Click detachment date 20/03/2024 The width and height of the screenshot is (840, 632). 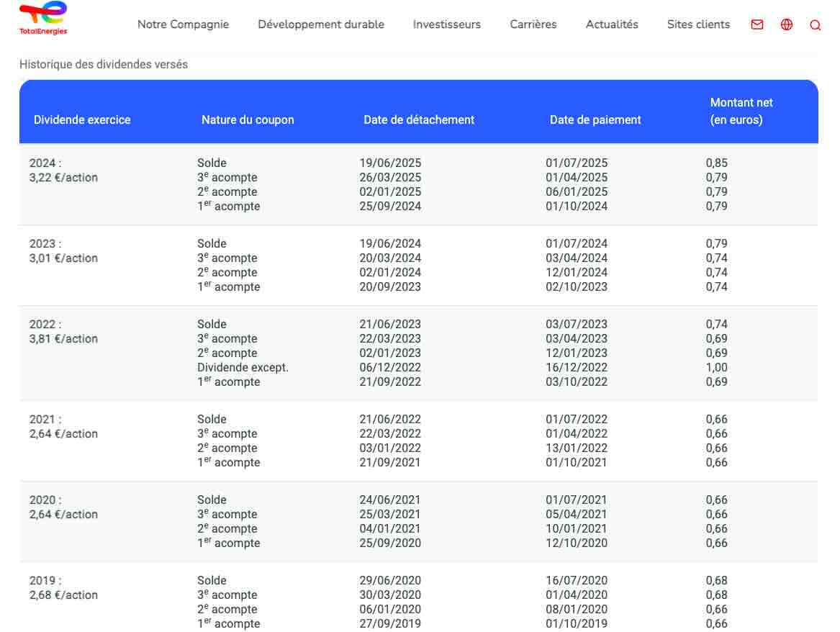390,258
